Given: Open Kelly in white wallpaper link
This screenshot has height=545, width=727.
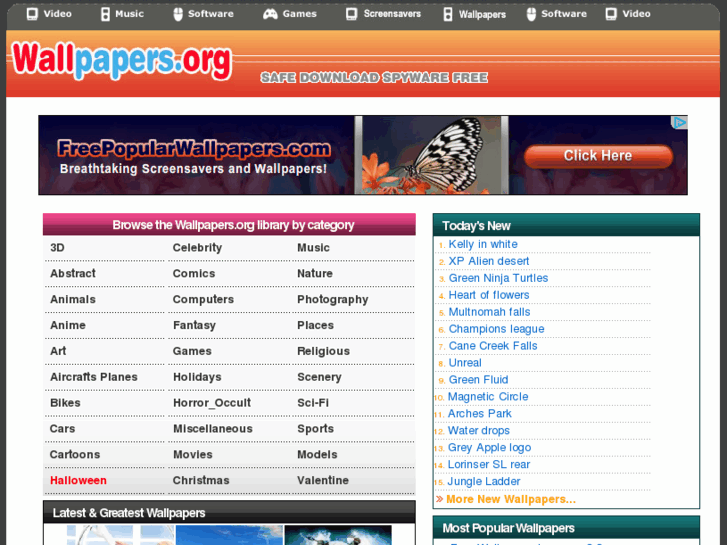Looking at the screenshot, I should (x=483, y=244).
